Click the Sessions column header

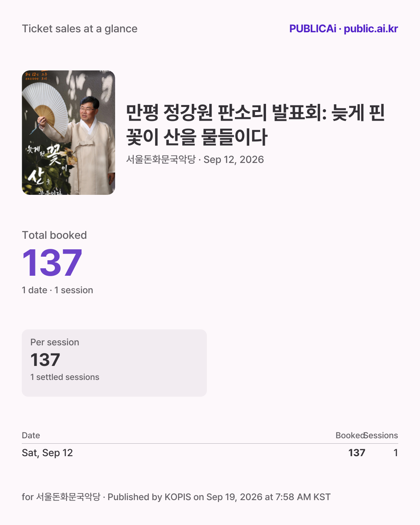tap(381, 436)
